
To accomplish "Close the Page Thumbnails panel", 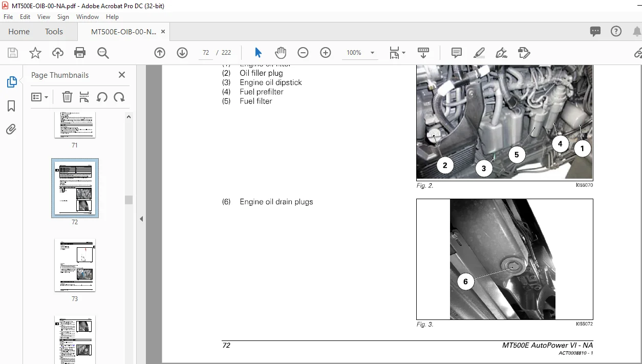I will point(122,75).
